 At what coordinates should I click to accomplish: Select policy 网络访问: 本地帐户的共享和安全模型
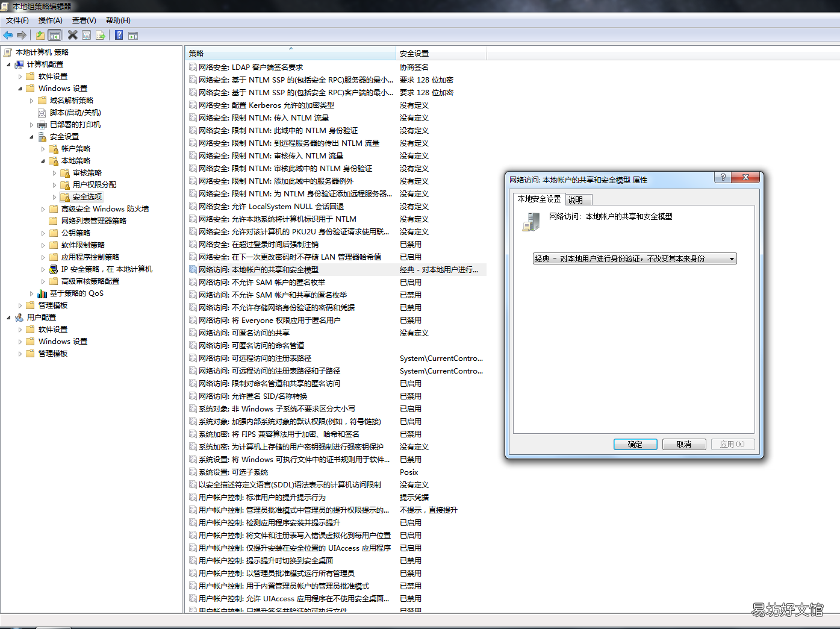pyautogui.click(x=337, y=269)
